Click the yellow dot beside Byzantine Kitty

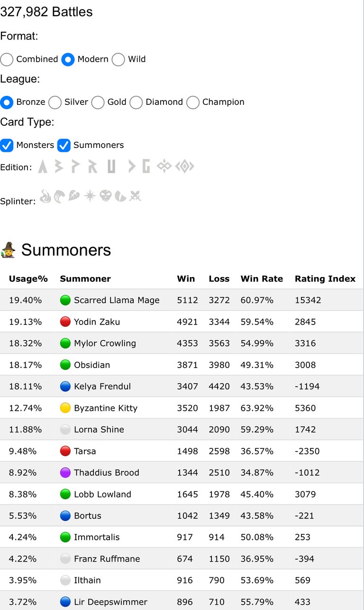coord(65,408)
